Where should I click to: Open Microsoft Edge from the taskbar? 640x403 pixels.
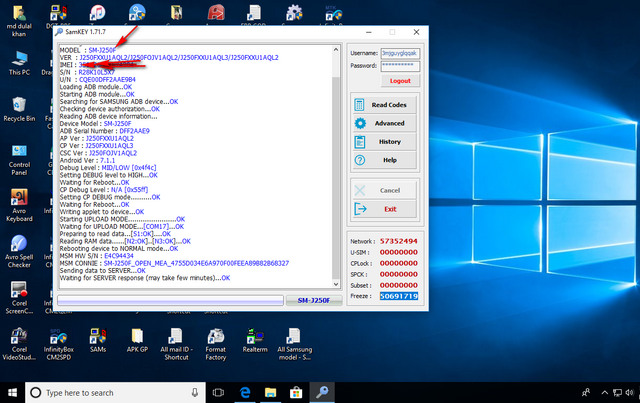(x=245, y=393)
